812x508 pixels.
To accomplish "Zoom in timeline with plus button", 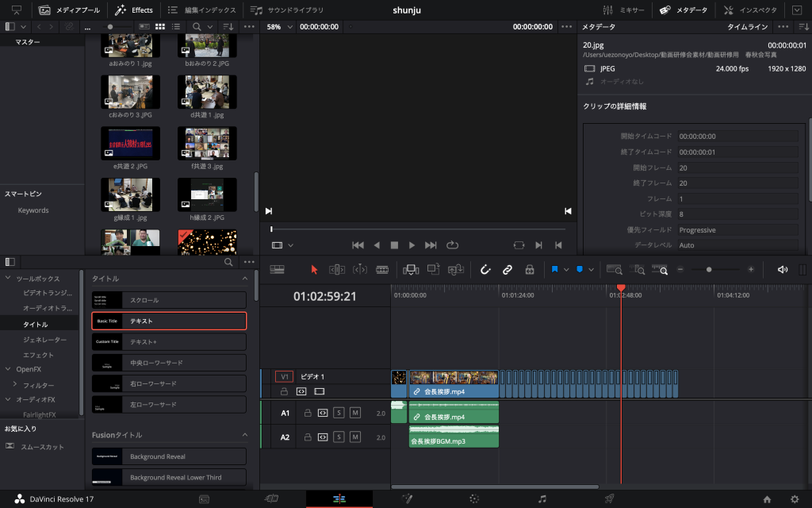I will [751, 270].
